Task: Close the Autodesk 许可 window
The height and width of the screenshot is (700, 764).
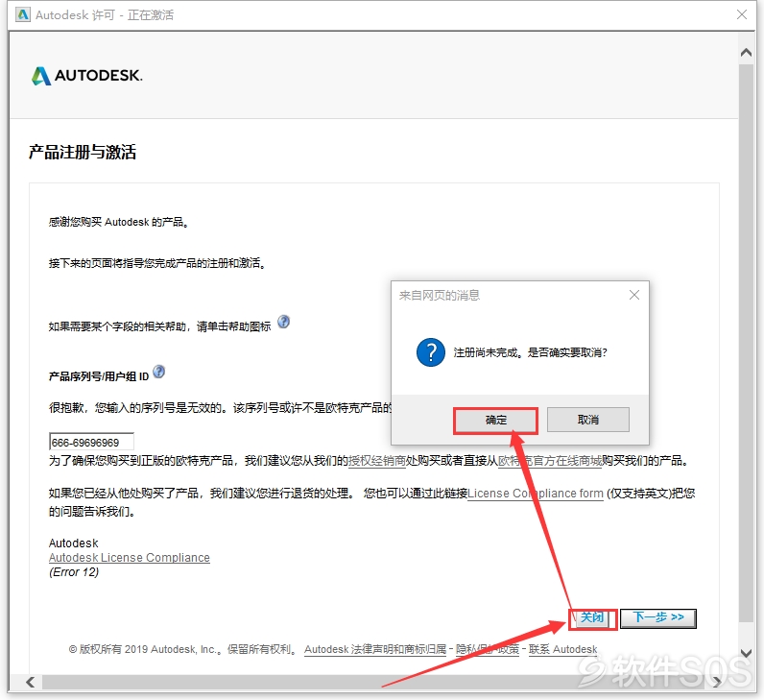Action: coord(742,14)
